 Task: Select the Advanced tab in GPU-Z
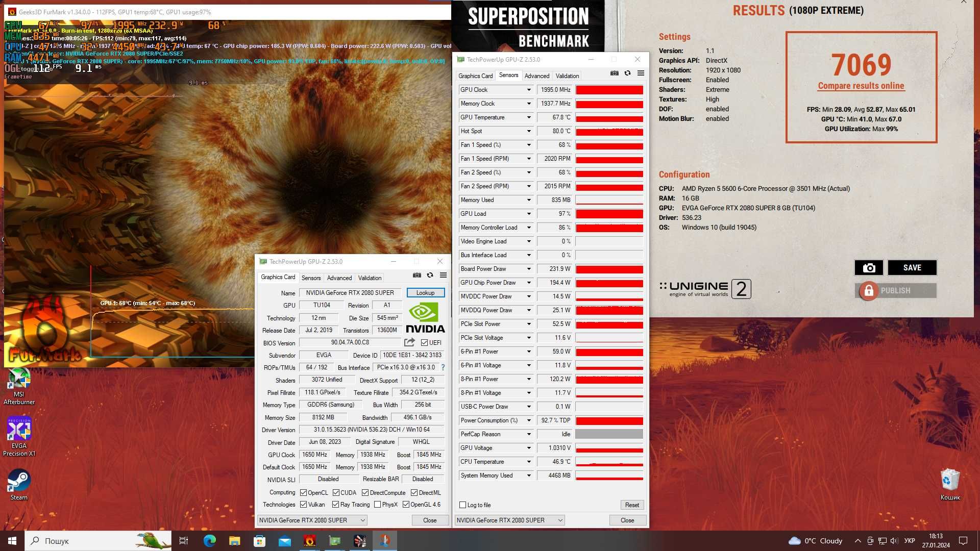338,277
